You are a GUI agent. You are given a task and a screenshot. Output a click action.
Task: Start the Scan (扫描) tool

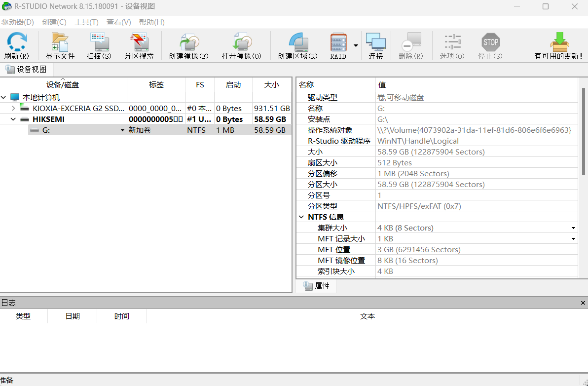(x=99, y=46)
